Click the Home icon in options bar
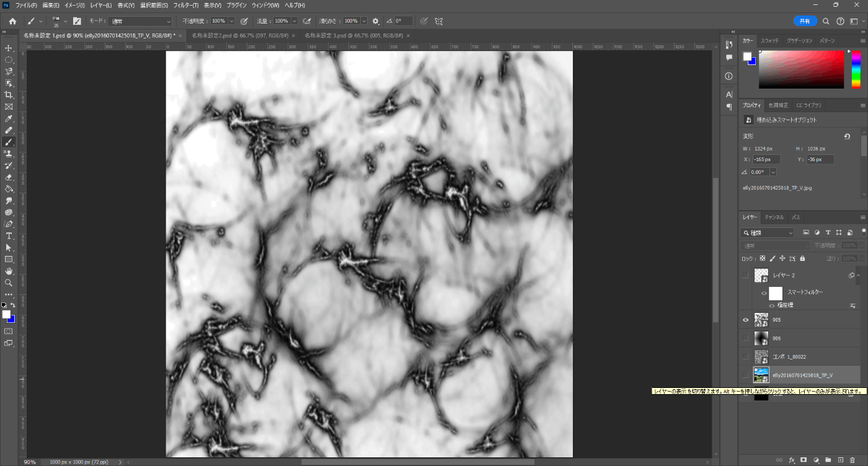The height and width of the screenshot is (466, 868). [x=12, y=21]
